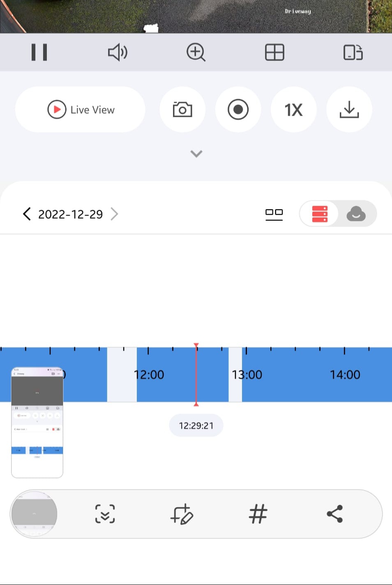Open the screenshot preview thumbnail
Screen dimensions: 392x585
[37, 422]
